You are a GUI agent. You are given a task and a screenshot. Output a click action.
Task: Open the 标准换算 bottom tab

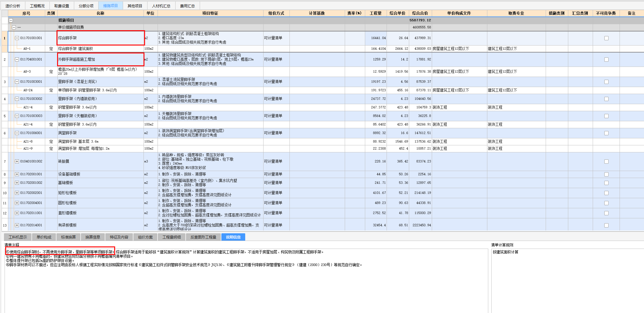[68, 237]
